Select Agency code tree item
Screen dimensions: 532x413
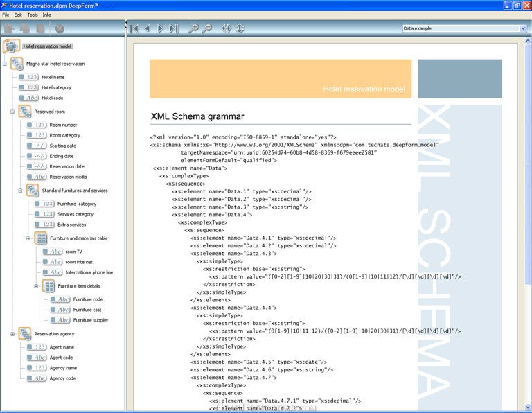tap(62, 378)
